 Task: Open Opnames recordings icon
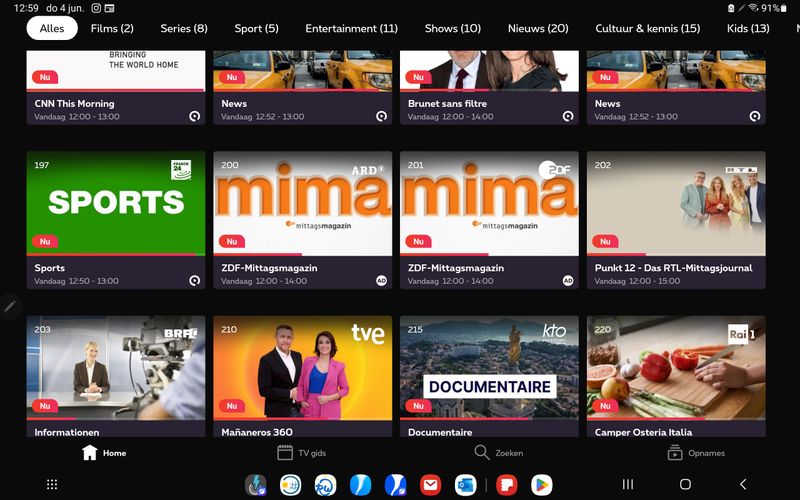pyautogui.click(x=675, y=453)
